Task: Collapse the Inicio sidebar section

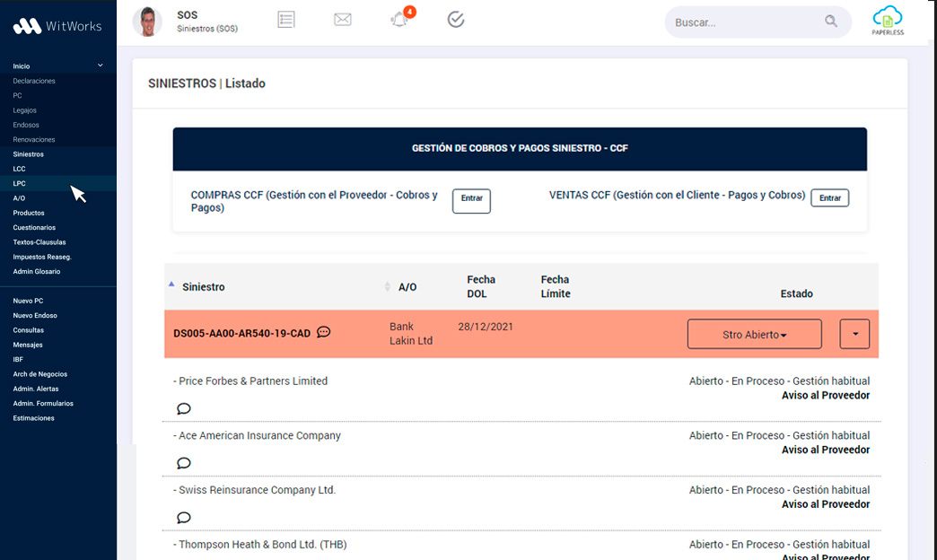Action: pyautogui.click(x=100, y=66)
